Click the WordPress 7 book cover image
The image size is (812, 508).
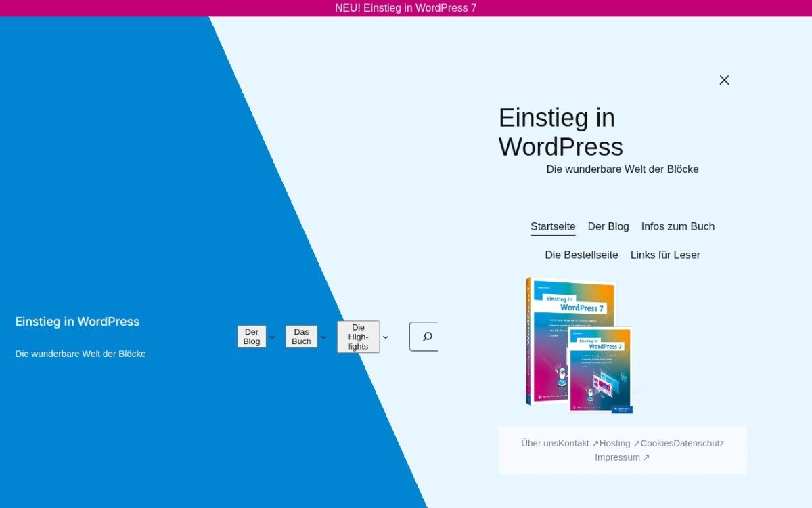point(580,345)
